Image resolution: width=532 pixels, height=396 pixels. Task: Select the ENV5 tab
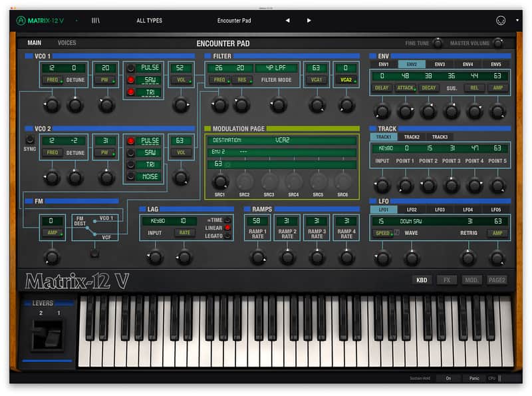pyautogui.click(x=496, y=64)
